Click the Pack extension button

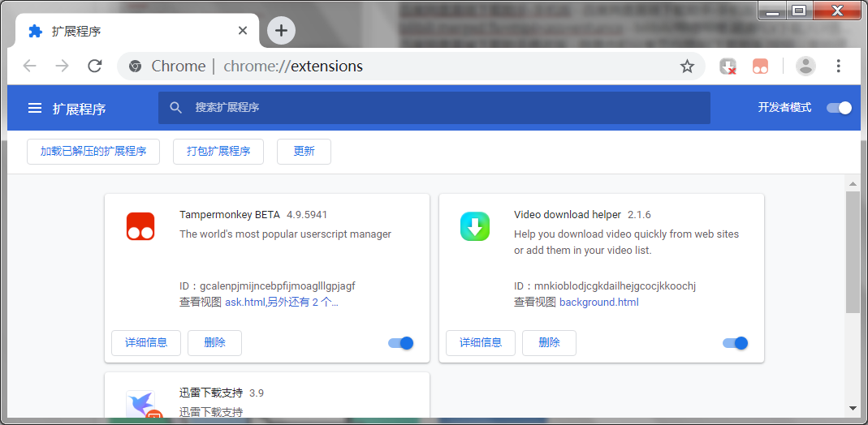pyautogui.click(x=218, y=152)
